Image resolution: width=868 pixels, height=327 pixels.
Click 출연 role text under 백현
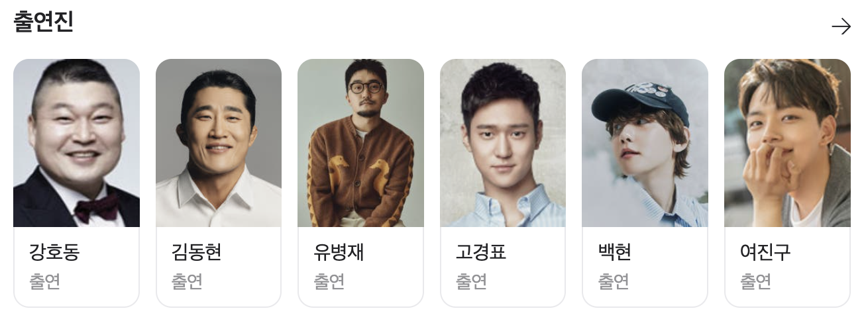coord(614,281)
